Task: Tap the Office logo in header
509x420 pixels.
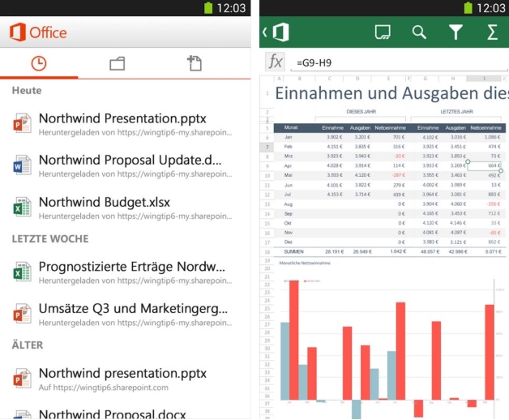Action: (x=38, y=32)
